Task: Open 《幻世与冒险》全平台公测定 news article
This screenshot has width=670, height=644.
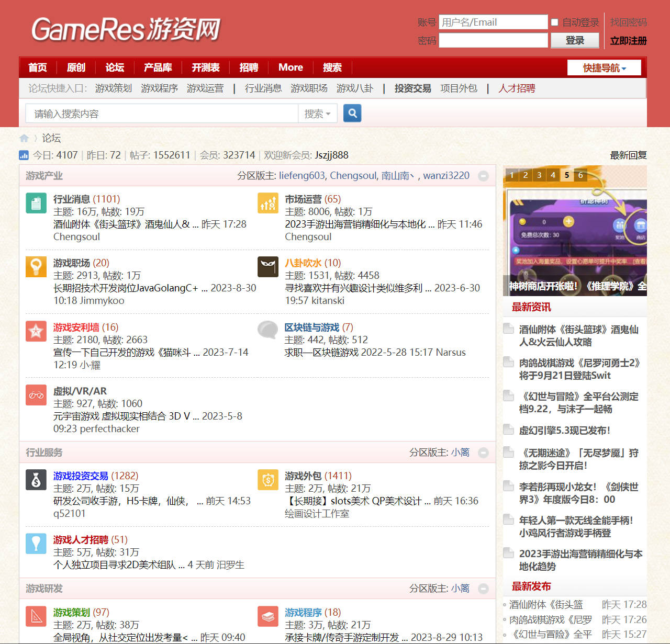Action: coord(578,403)
